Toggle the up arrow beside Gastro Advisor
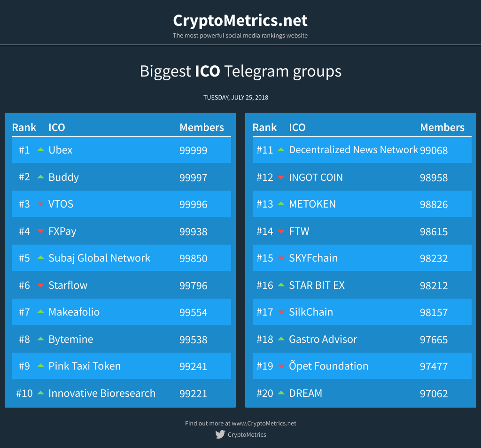 coord(280,339)
